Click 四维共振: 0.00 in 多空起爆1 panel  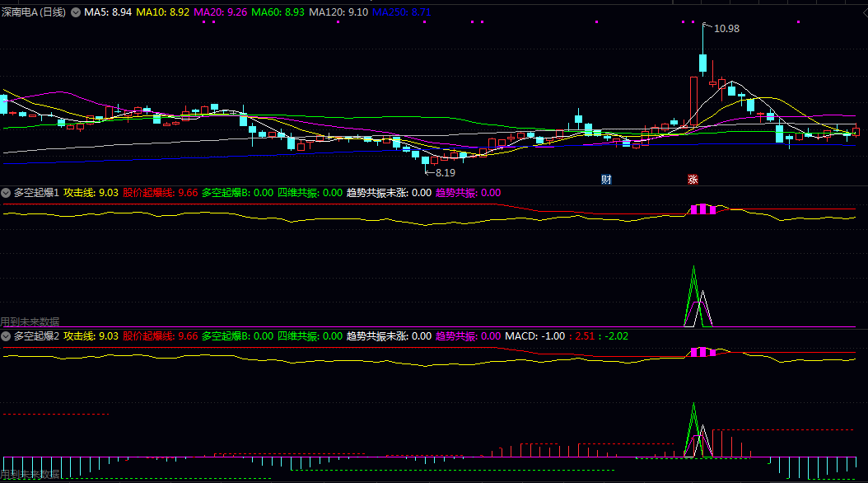pos(310,193)
